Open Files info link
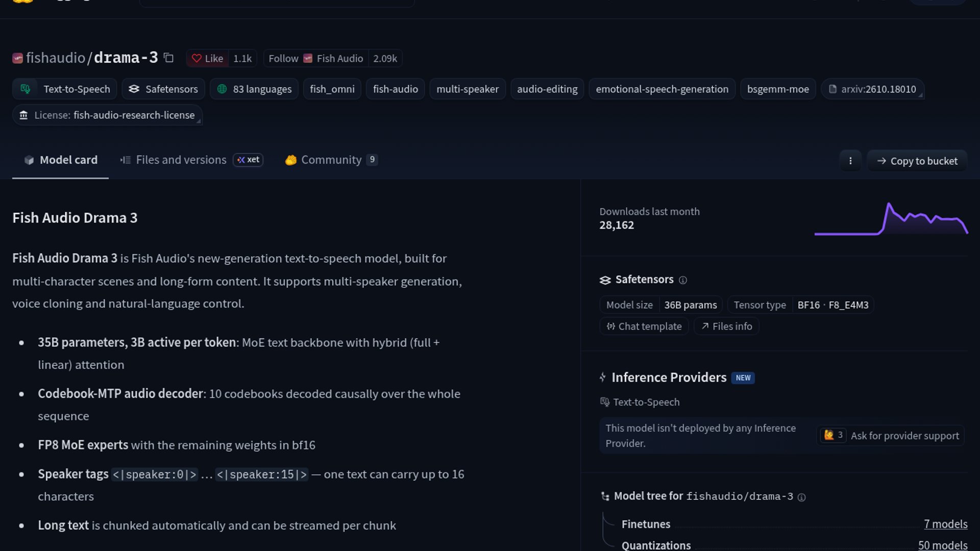The height and width of the screenshot is (551, 980). pyautogui.click(x=726, y=327)
